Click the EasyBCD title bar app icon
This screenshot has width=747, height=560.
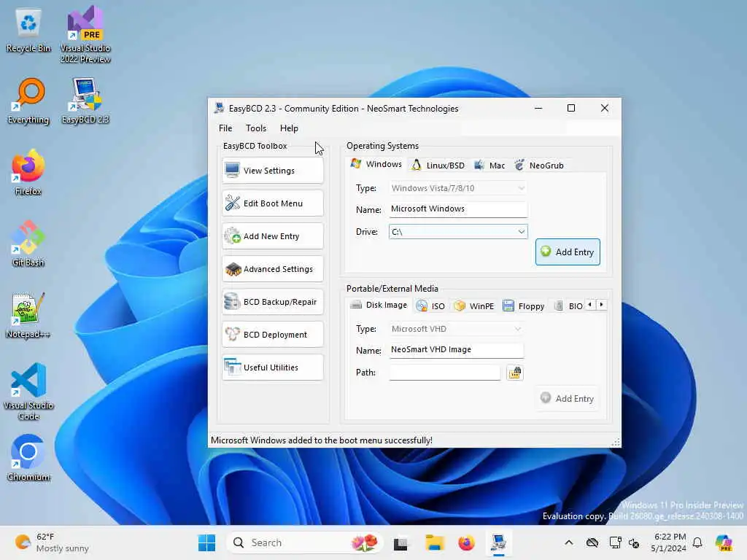(219, 108)
